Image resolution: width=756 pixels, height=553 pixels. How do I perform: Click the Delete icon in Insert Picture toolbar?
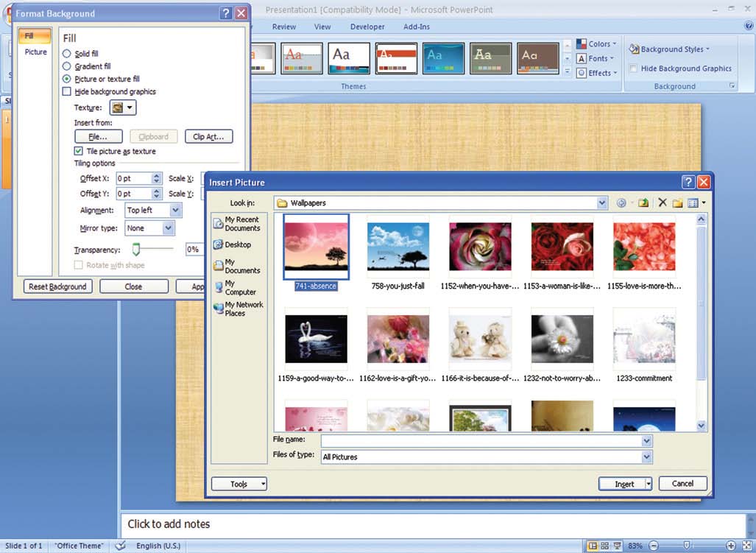[661, 202]
